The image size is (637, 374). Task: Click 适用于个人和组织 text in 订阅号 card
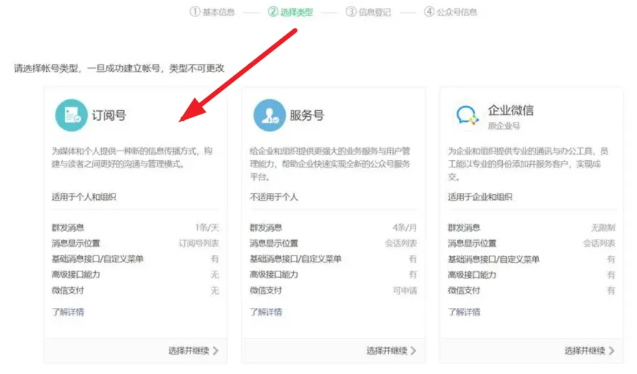tap(84, 197)
